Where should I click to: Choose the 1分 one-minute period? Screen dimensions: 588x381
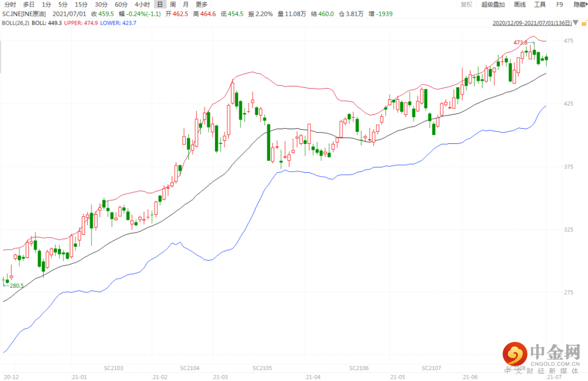click(46, 4)
